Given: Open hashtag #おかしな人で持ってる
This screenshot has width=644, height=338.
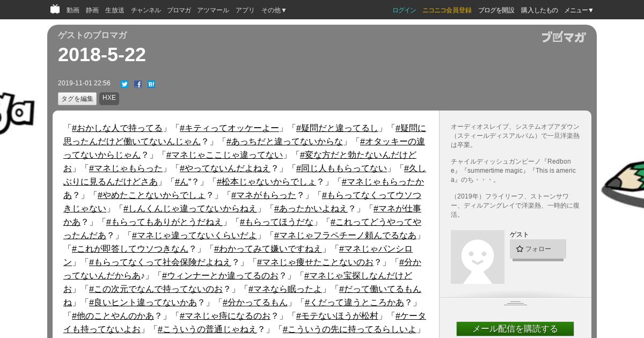Looking at the screenshot, I should click(117, 128).
